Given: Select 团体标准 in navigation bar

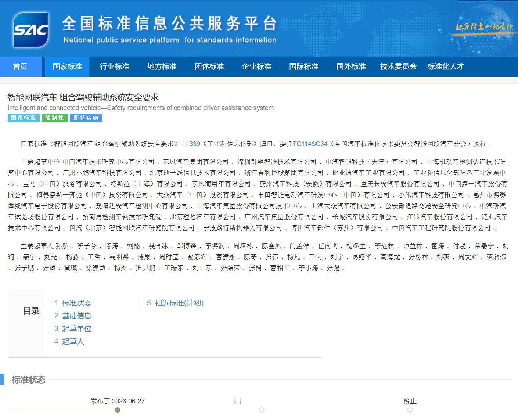Looking at the screenshot, I should [x=209, y=66].
